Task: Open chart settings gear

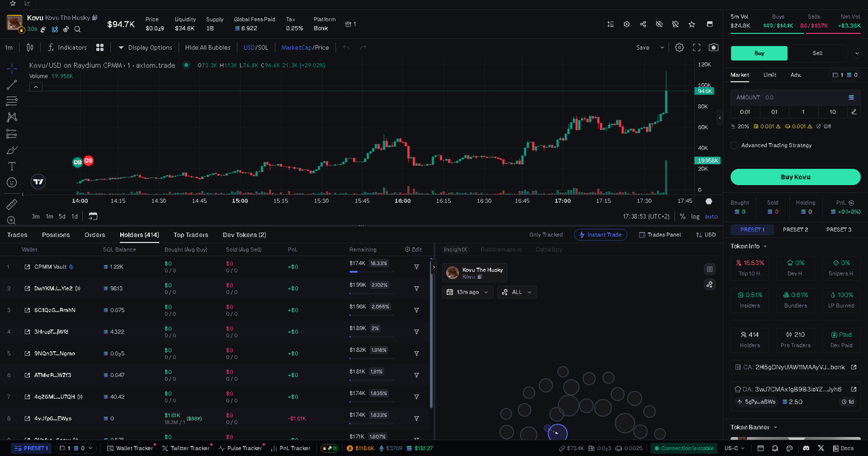Action: [x=679, y=48]
